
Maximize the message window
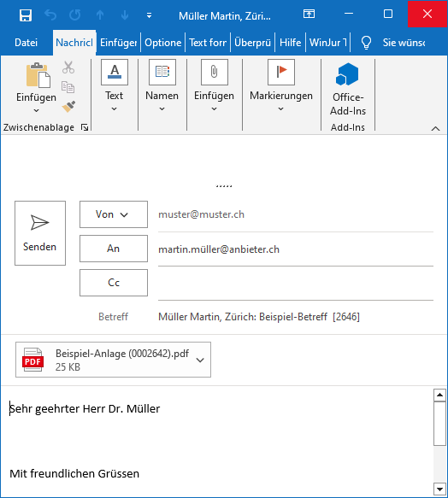point(388,14)
